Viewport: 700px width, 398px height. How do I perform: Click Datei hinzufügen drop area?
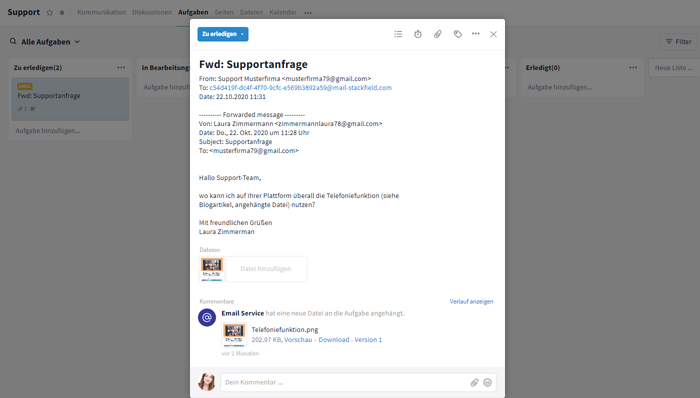click(267, 269)
